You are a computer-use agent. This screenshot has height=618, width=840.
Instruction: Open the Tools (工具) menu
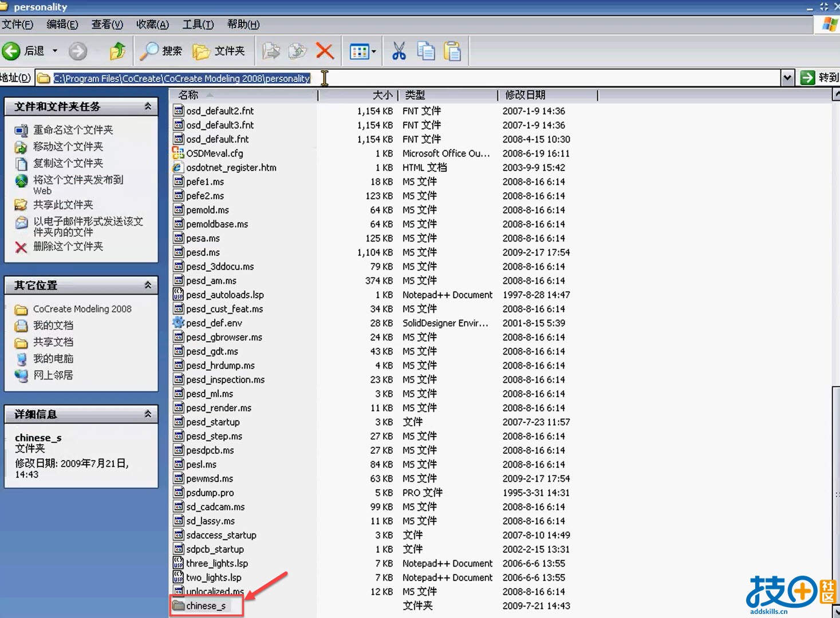point(198,24)
